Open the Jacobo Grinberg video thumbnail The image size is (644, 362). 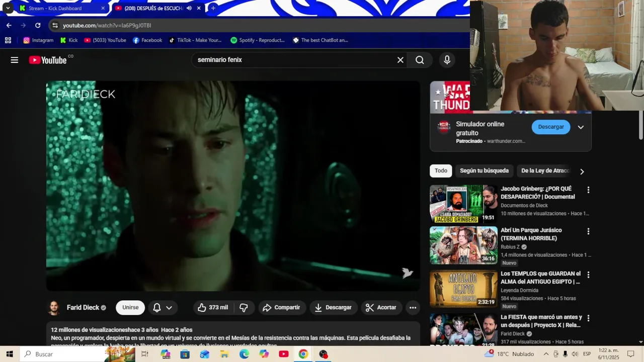pyautogui.click(x=463, y=204)
